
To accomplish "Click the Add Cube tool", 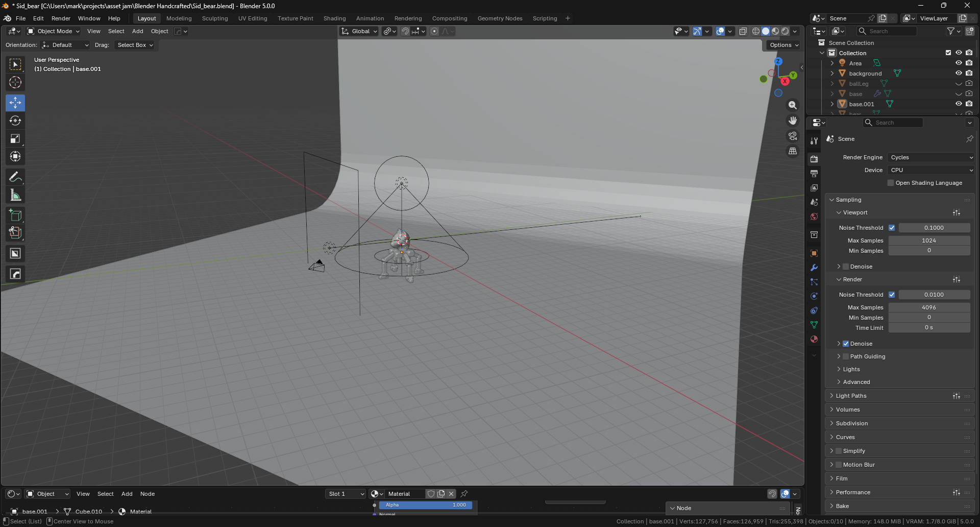I will point(15,215).
